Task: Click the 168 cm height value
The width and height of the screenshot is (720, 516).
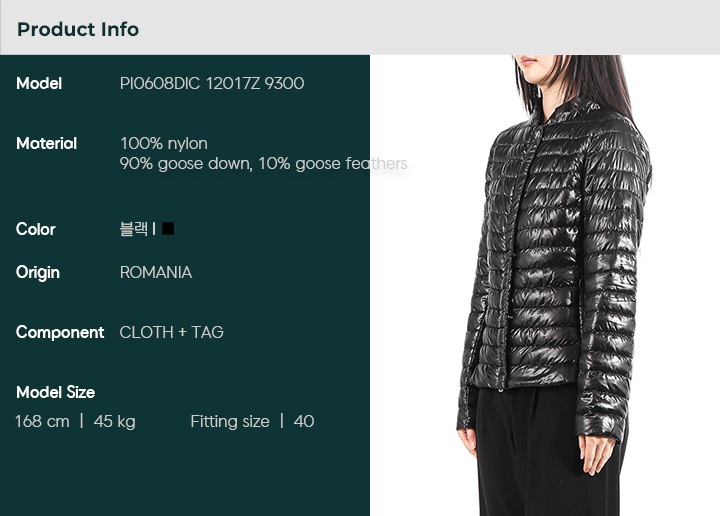Action: [42, 421]
